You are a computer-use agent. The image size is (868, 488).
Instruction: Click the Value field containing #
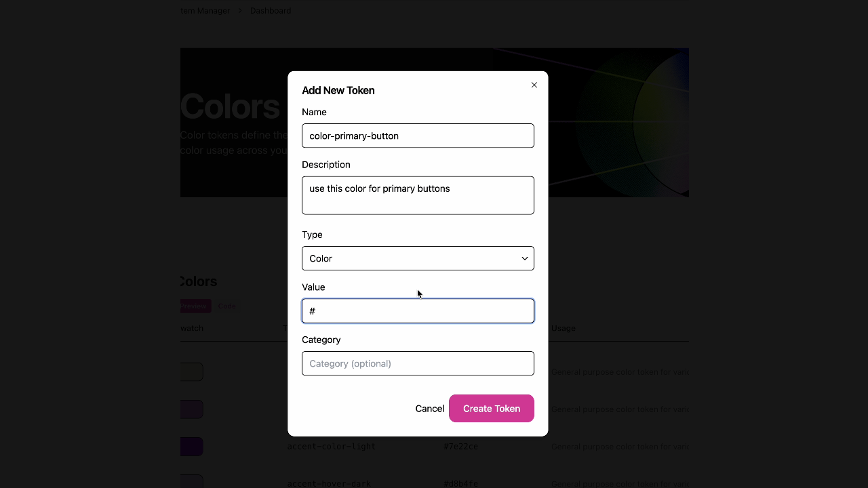tap(418, 311)
